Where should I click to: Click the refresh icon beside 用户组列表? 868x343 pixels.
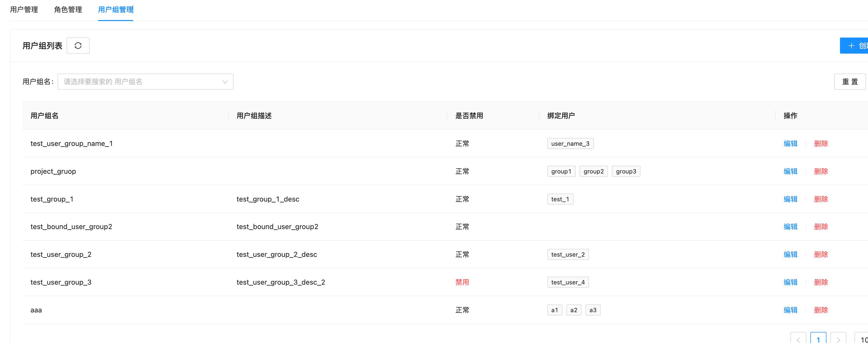tap(78, 46)
